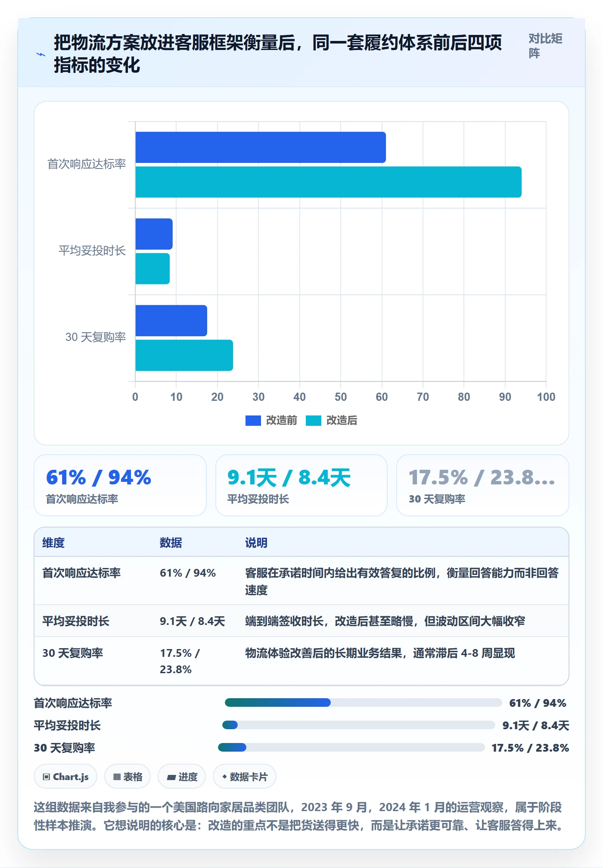
Task: Click the 首次响应达标率 chart axis label
Action: point(87,164)
